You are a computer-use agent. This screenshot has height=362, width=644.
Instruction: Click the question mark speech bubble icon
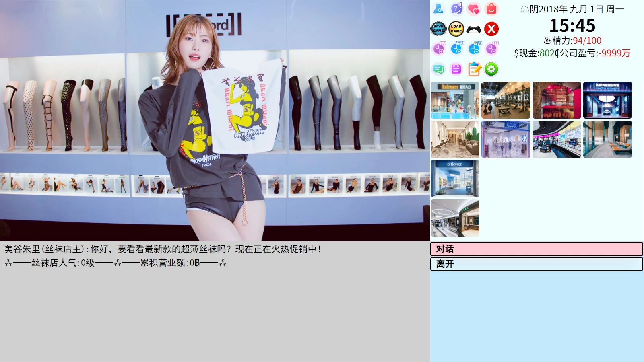pos(456,9)
